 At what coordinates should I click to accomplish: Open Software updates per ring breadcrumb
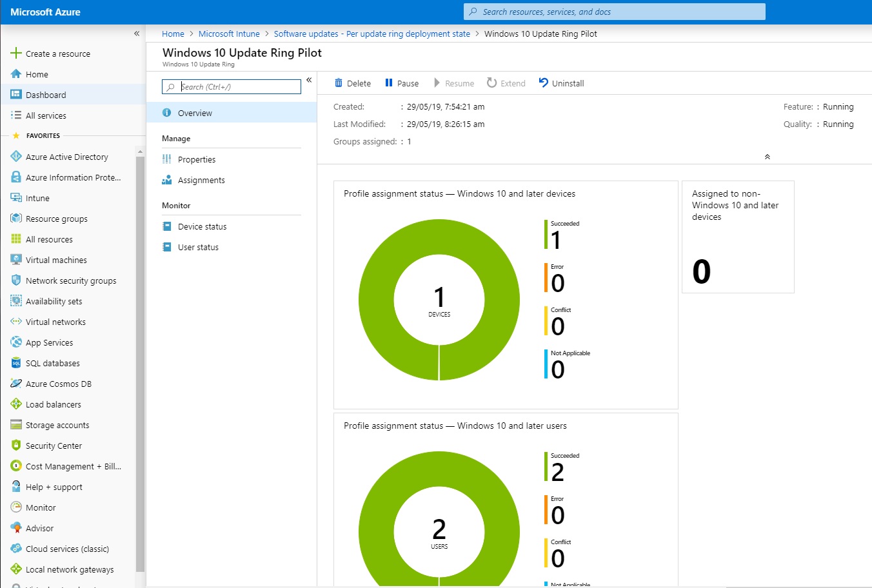tap(372, 34)
